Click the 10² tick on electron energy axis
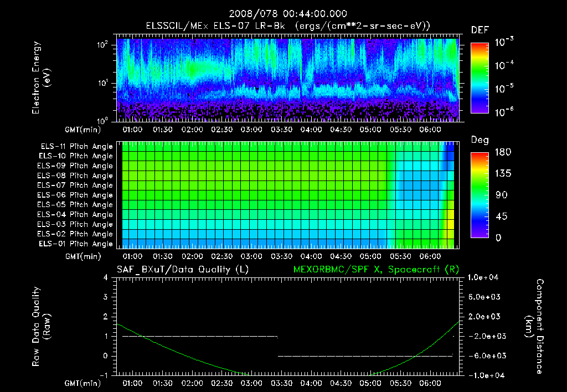Image resolution: width=567 pixels, height=392 pixels. (x=102, y=45)
